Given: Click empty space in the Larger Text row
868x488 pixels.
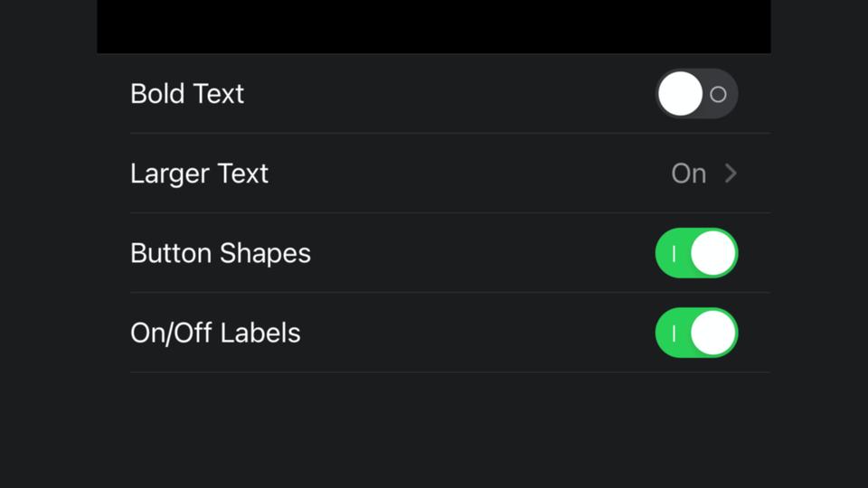Looking at the screenshot, I should tap(470, 174).
